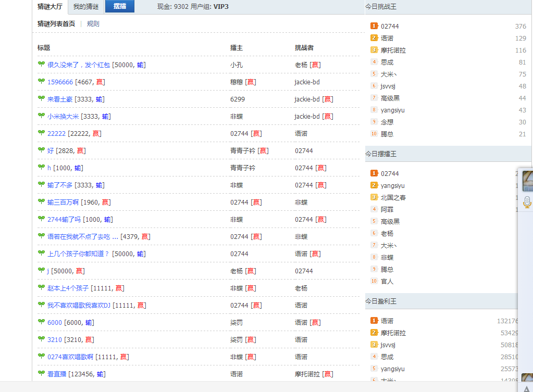Click the green icon next to the 看直播 entry
This screenshot has width=533, height=392.
[x=42, y=373]
